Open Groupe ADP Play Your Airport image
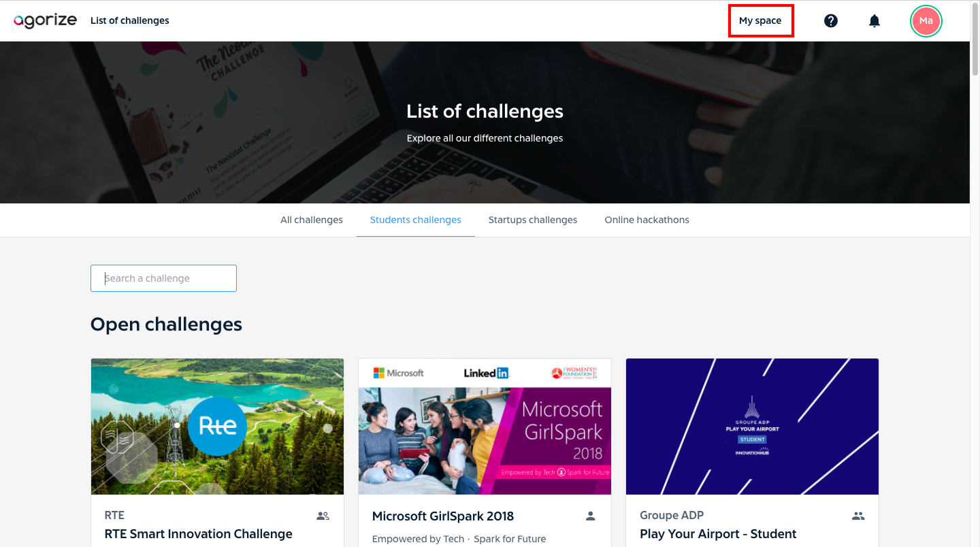This screenshot has height=547, width=980. coord(752,427)
